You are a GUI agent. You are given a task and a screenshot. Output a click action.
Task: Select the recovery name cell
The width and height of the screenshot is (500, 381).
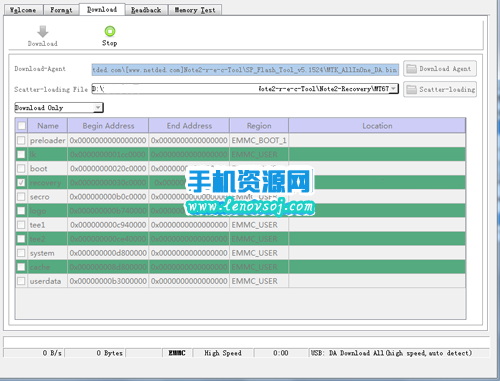pyautogui.click(x=48, y=183)
